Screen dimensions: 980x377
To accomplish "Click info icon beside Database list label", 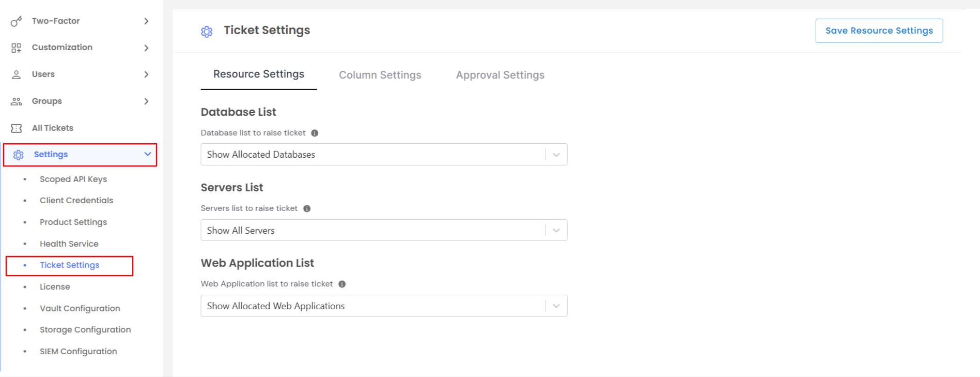I will tap(315, 133).
